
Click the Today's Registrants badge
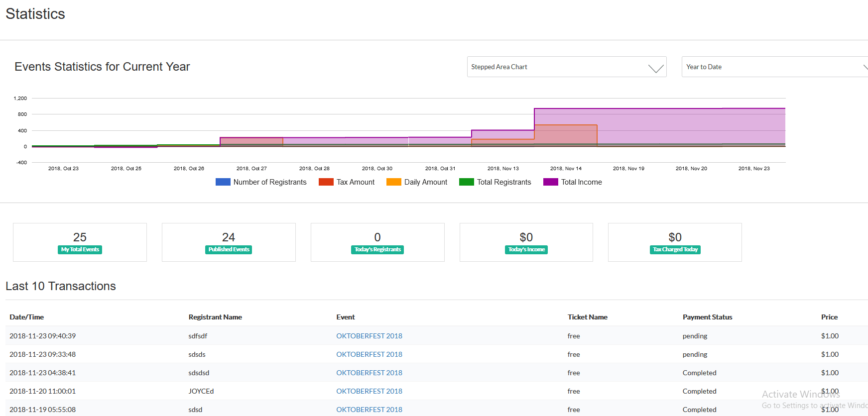point(377,250)
